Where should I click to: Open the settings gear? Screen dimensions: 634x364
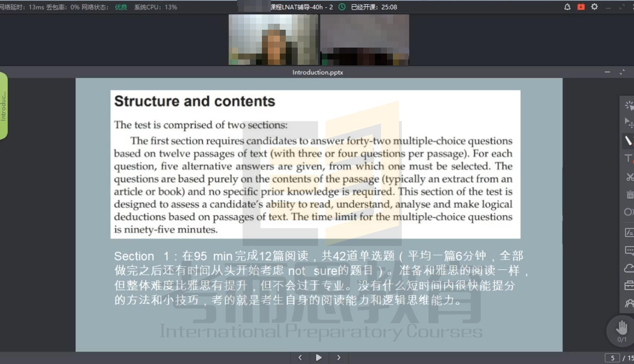(x=594, y=7)
